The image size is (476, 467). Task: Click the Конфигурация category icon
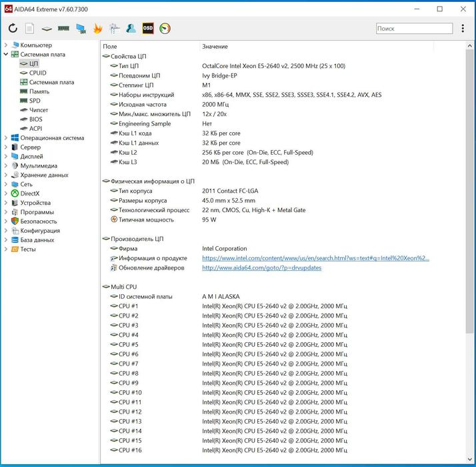click(x=15, y=230)
